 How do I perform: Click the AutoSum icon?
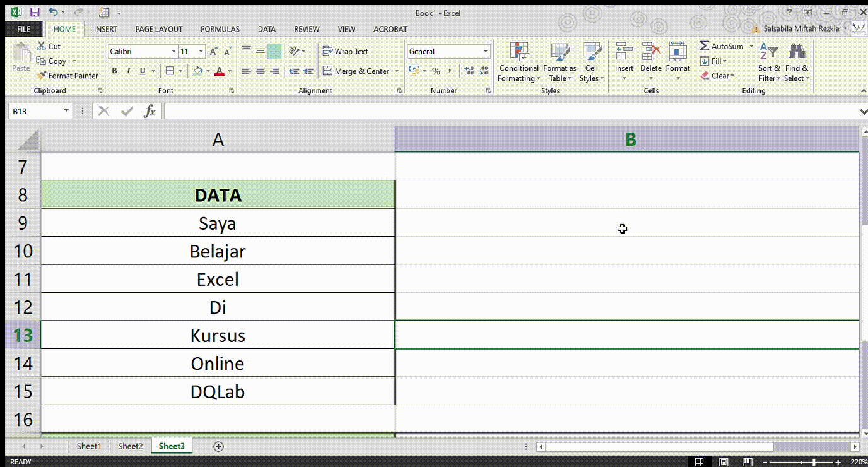tap(706, 45)
